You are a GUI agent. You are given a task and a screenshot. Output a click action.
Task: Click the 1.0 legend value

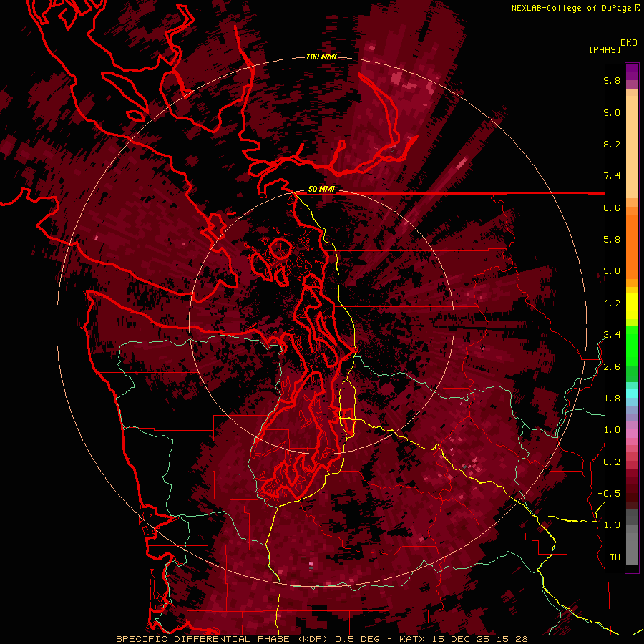612,430
